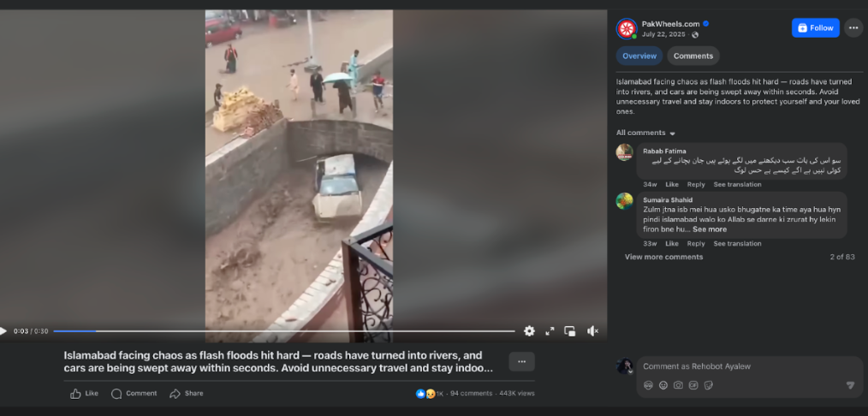Open the three-dot menu beside Follow
The image size is (868, 416).
coord(853,27)
